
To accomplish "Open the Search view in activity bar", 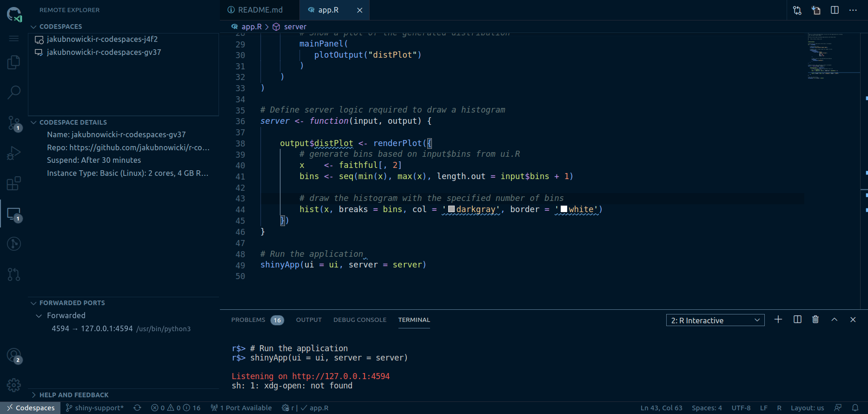I will tap(14, 92).
